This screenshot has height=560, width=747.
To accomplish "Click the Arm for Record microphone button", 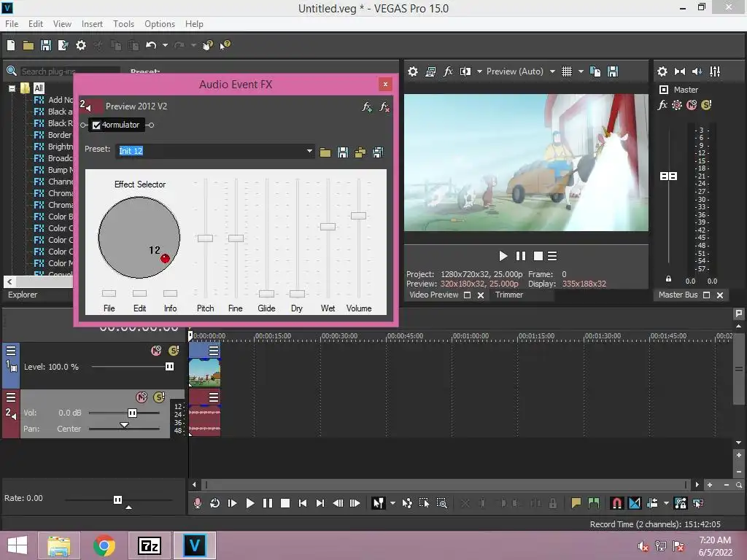I will tap(197, 503).
